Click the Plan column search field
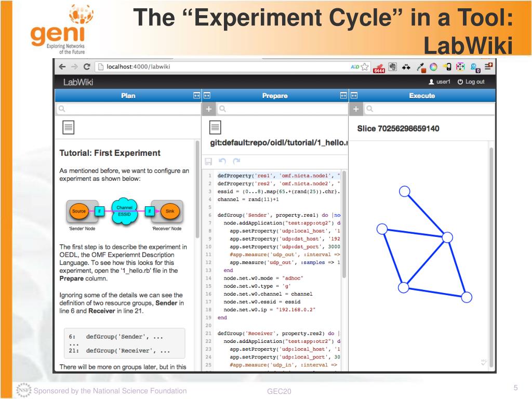The image size is (532, 399). tap(128, 109)
